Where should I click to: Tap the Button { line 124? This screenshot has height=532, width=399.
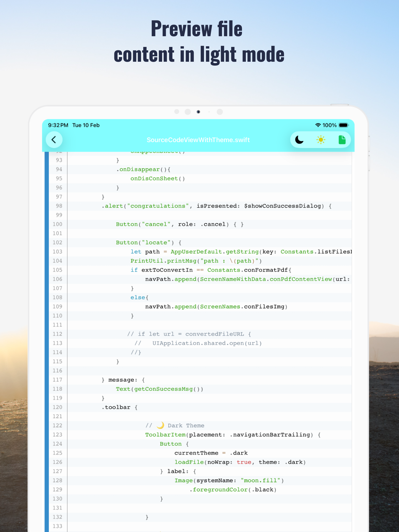(174, 444)
